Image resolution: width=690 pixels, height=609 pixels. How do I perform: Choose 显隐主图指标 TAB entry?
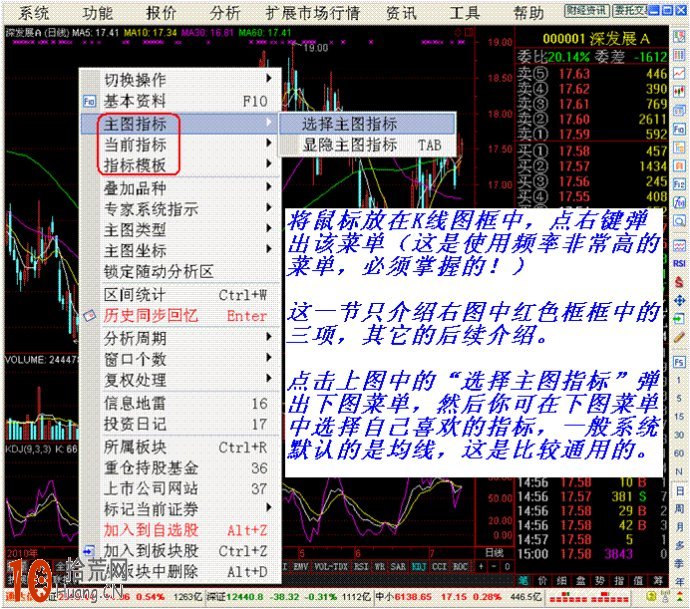(x=367, y=145)
